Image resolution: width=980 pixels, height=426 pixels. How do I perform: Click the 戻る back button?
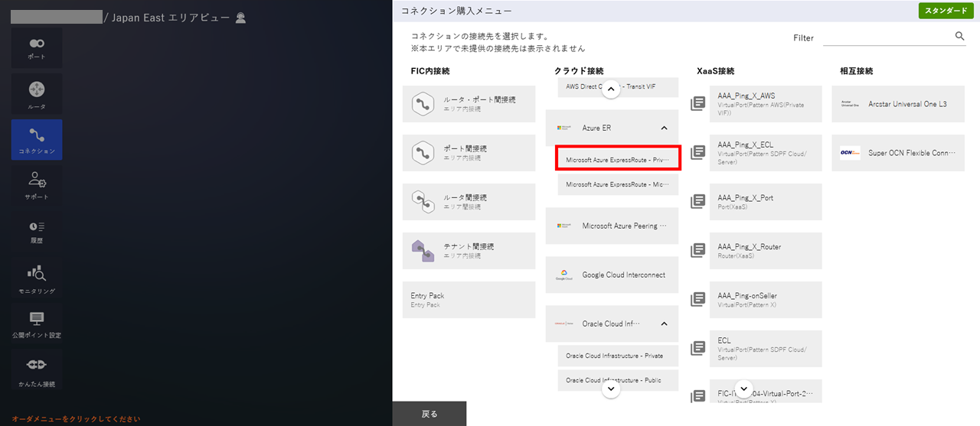(430, 414)
